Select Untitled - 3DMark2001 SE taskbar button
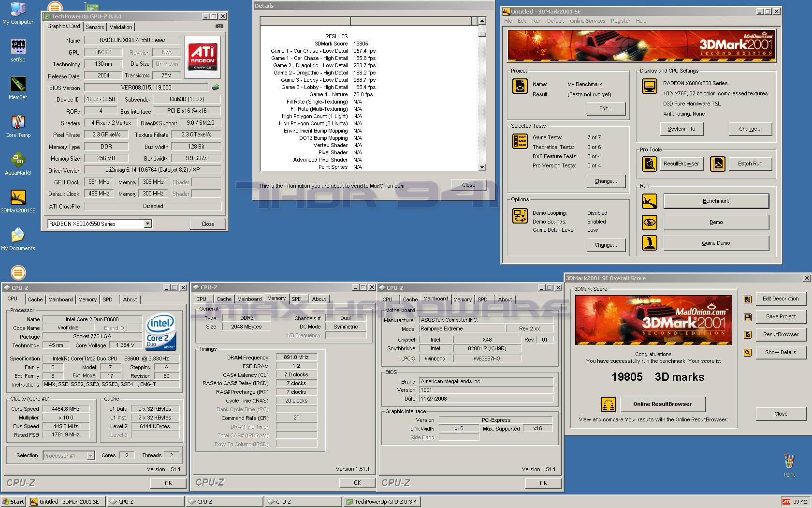 pyautogui.click(x=66, y=502)
